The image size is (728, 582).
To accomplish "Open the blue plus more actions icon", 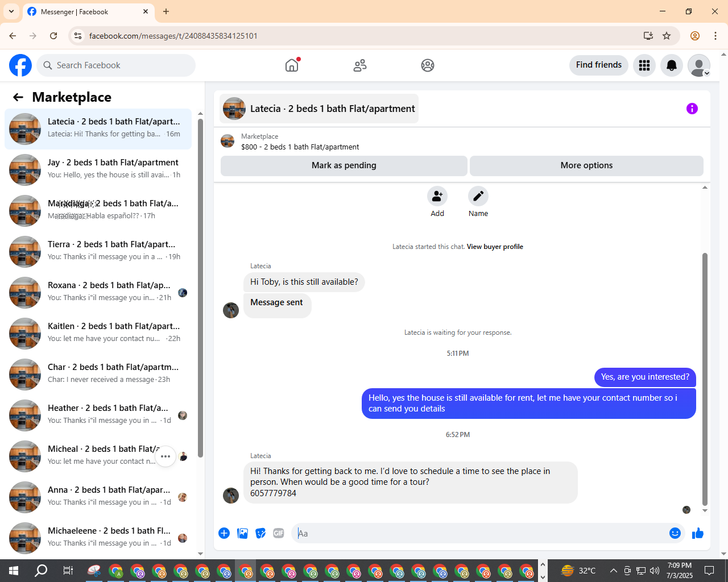I will click(224, 533).
